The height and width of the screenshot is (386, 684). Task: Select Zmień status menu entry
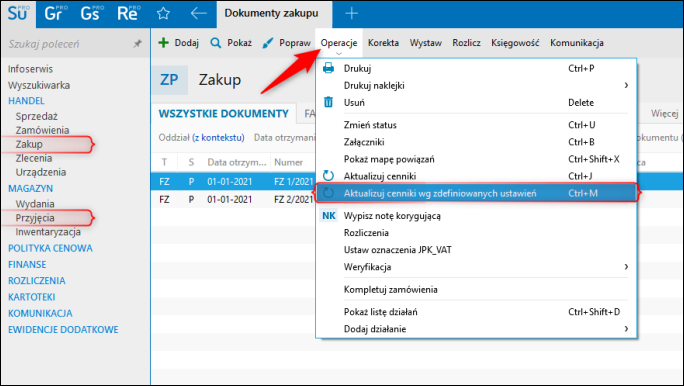(476, 125)
